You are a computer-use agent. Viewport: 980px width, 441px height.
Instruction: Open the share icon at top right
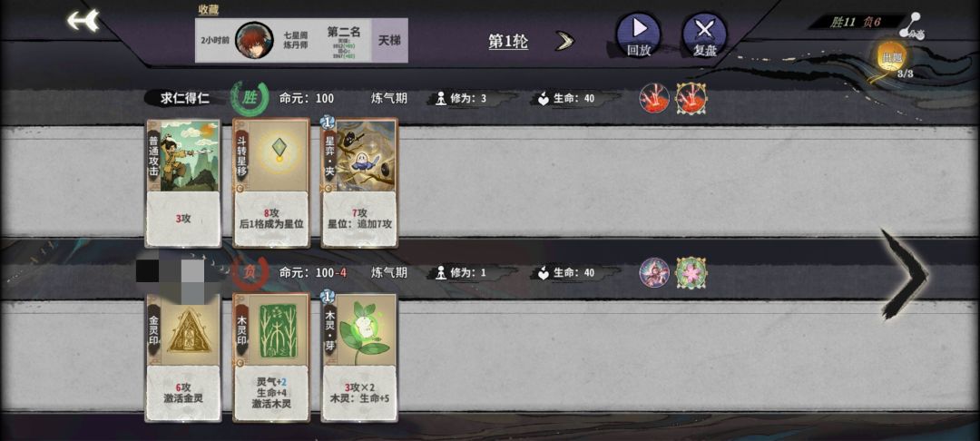[913, 25]
